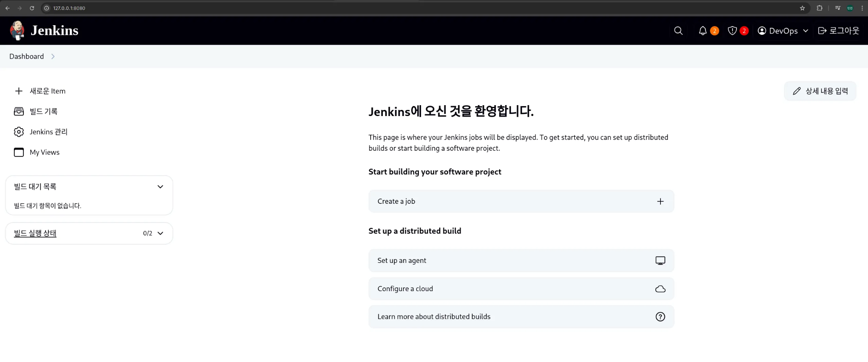Viewport: 868px width, 362px height.
Task: Click the Jenkins에 오신 것을 환영합니다 heading
Action: click(x=451, y=111)
